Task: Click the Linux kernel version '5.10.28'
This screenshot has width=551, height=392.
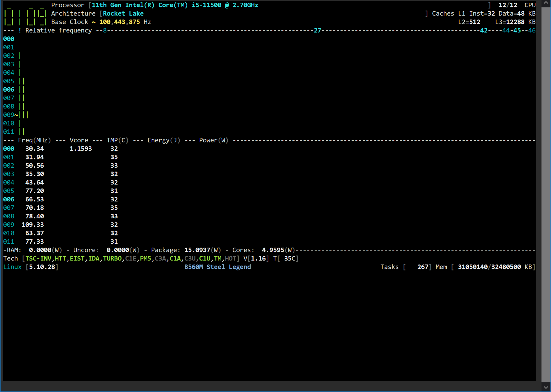Action: (x=42, y=267)
